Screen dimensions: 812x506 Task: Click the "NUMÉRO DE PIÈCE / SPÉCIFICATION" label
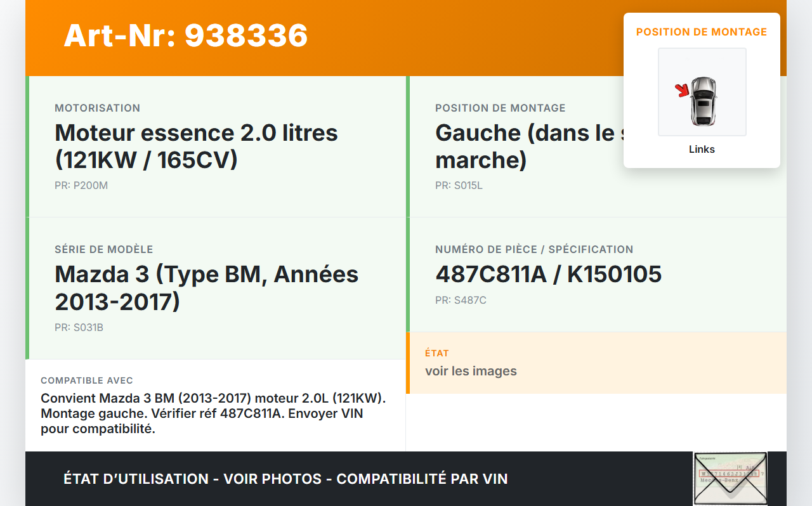click(x=534, y=250)
